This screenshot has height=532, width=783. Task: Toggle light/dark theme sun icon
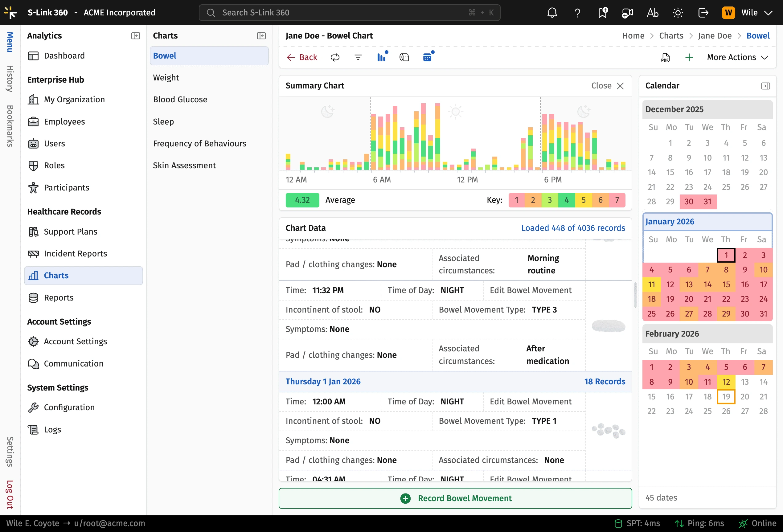(678, 13)
